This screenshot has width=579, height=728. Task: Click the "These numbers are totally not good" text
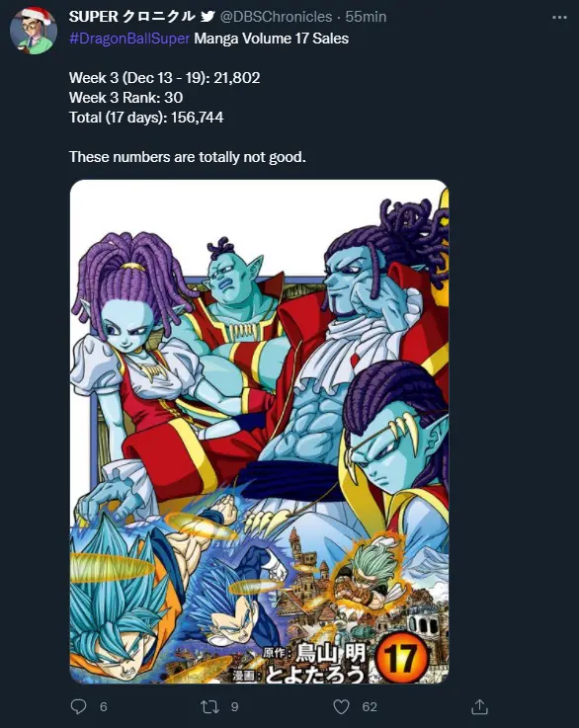[x=188, y=157]
